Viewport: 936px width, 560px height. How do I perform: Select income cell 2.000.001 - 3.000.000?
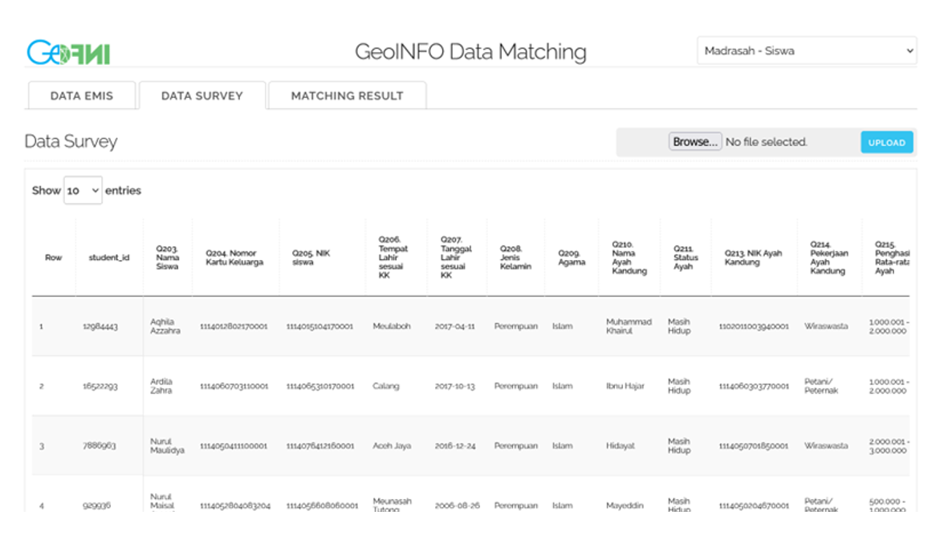(889, 445)
